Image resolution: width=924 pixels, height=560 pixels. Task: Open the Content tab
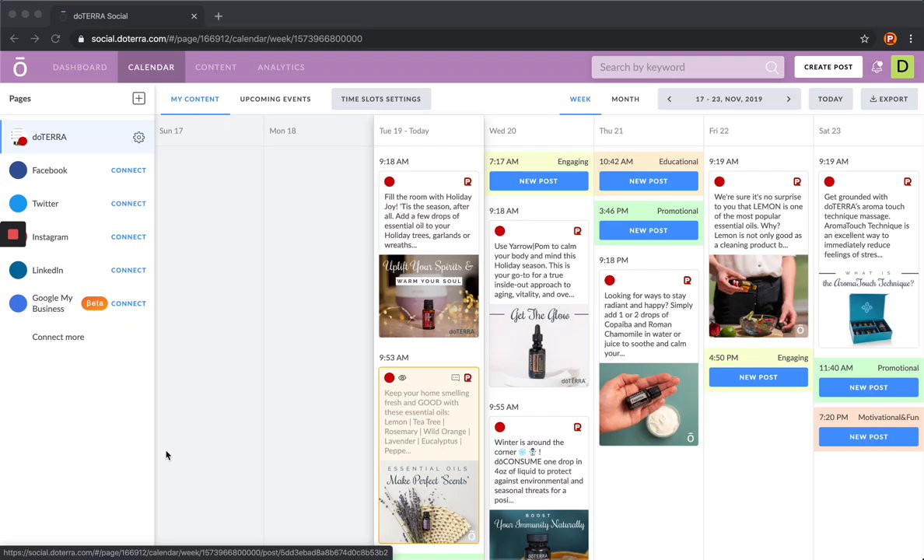215,67
